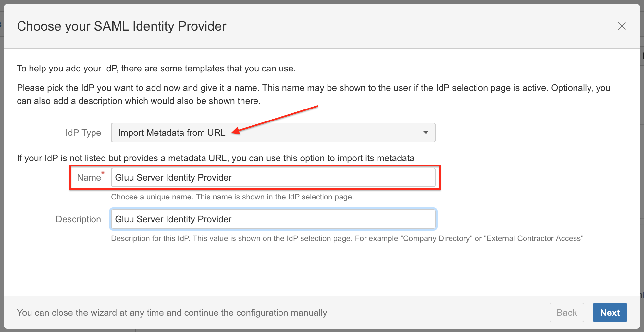Click the 'Description for this IdP' help text
The width and height of the screenshot is (644, 332).
[x=347, y=238]
